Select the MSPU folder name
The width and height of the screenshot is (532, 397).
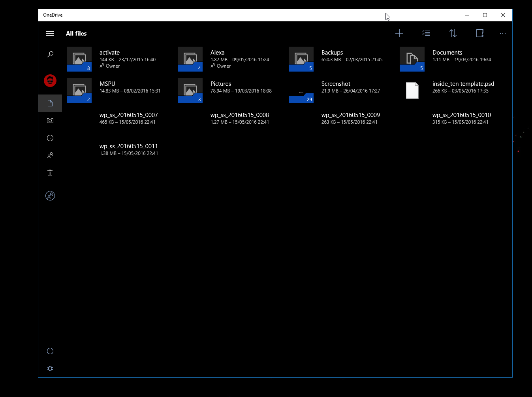click(107, 84)
